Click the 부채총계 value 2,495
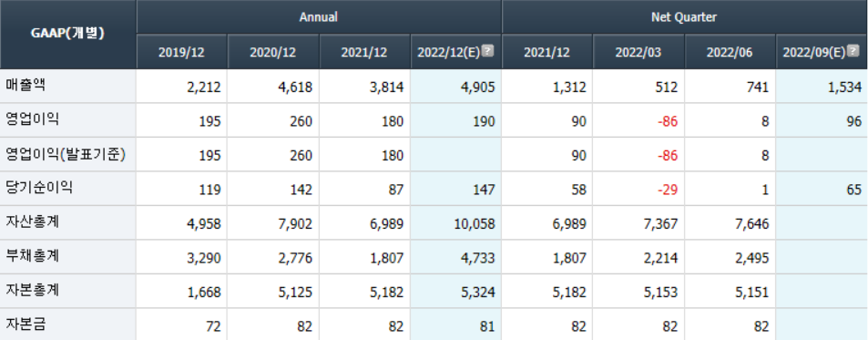 point(751,258)
